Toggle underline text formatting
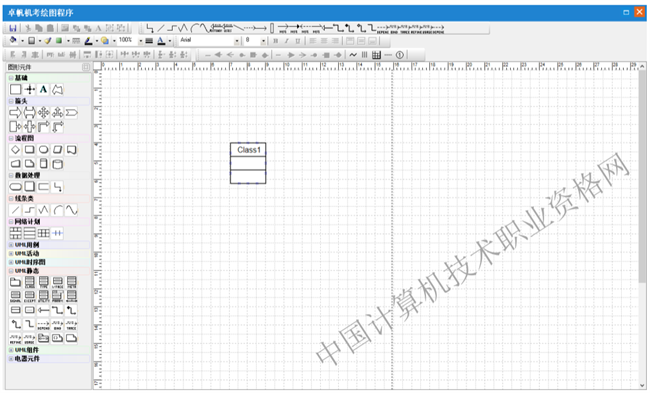Screen dimensions: 650x393 coord(298,41)
